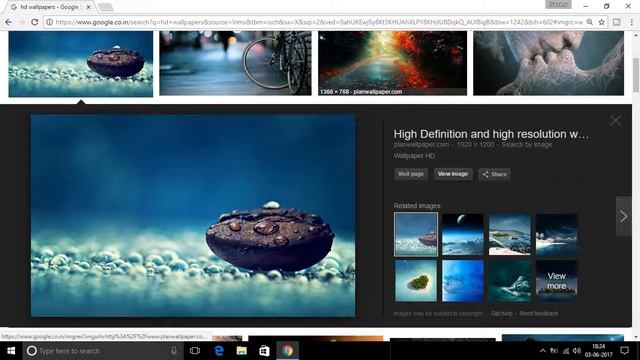Screen dimensions: 640x360
Task: Close the image preview panel
Action: tap(615, 120)
